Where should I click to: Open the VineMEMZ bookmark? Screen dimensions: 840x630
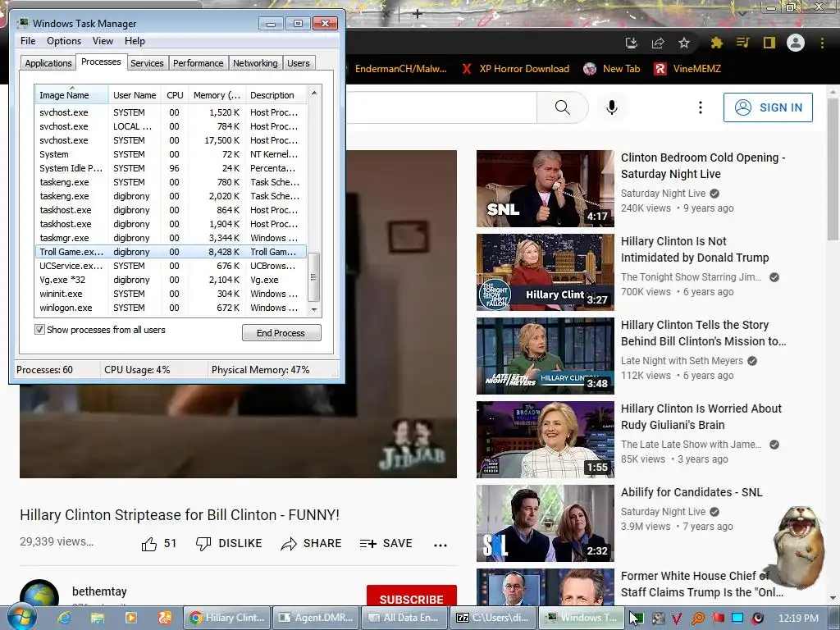(688, 69)
